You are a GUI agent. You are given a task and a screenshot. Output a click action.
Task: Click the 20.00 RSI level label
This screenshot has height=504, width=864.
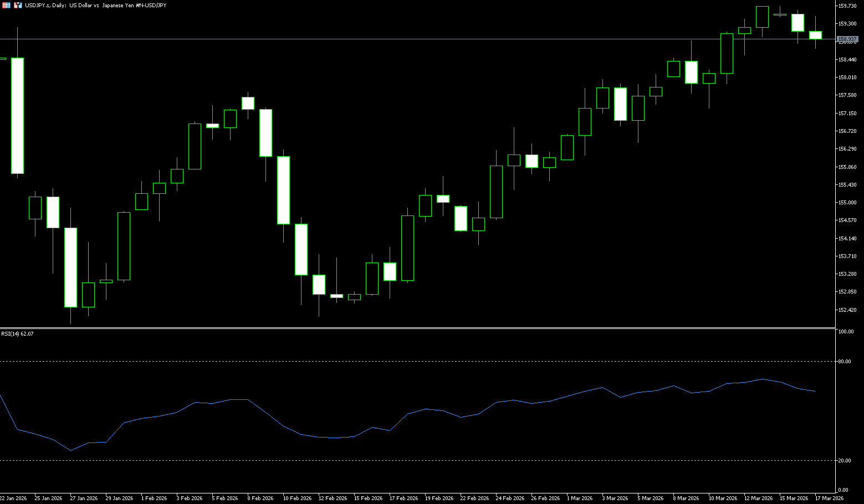[x=845, y=461]
